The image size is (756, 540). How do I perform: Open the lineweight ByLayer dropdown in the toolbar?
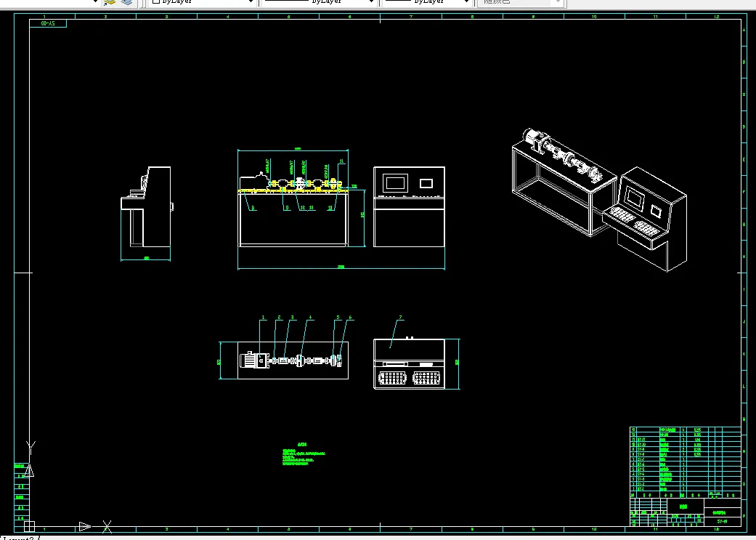coord(427,2)
